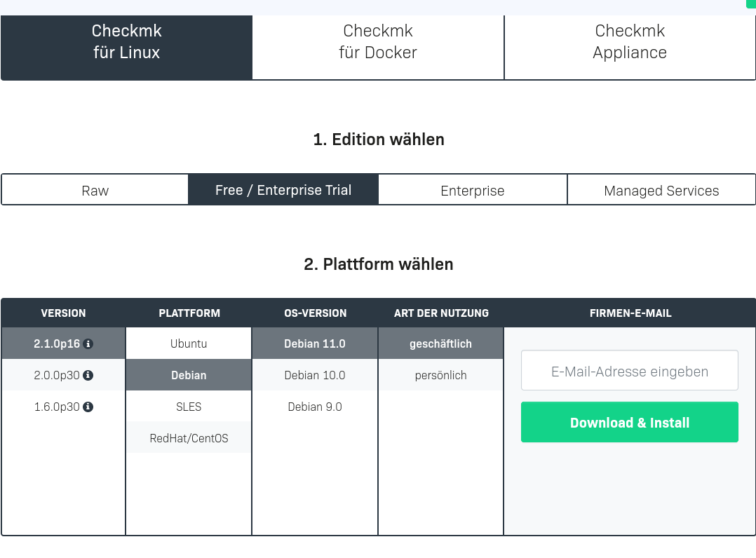This screenshot has height=558, width=756.
Task: Choose Ubuntu as the platform
Action: [189, 344]
